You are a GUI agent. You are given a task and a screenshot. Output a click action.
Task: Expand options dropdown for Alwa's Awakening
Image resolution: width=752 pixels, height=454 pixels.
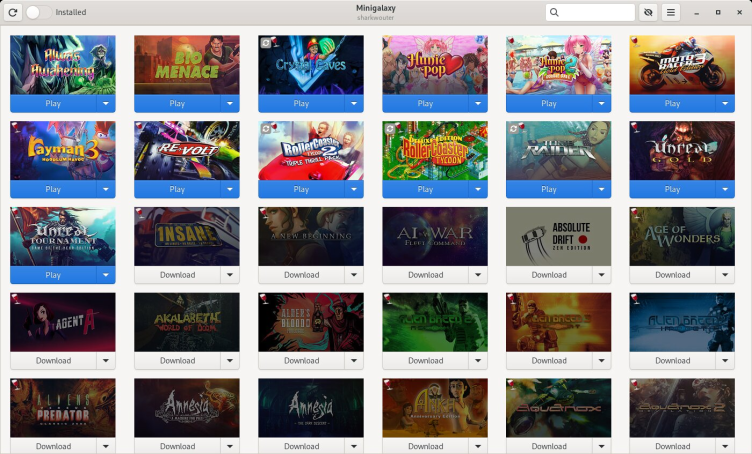point(106,104)
